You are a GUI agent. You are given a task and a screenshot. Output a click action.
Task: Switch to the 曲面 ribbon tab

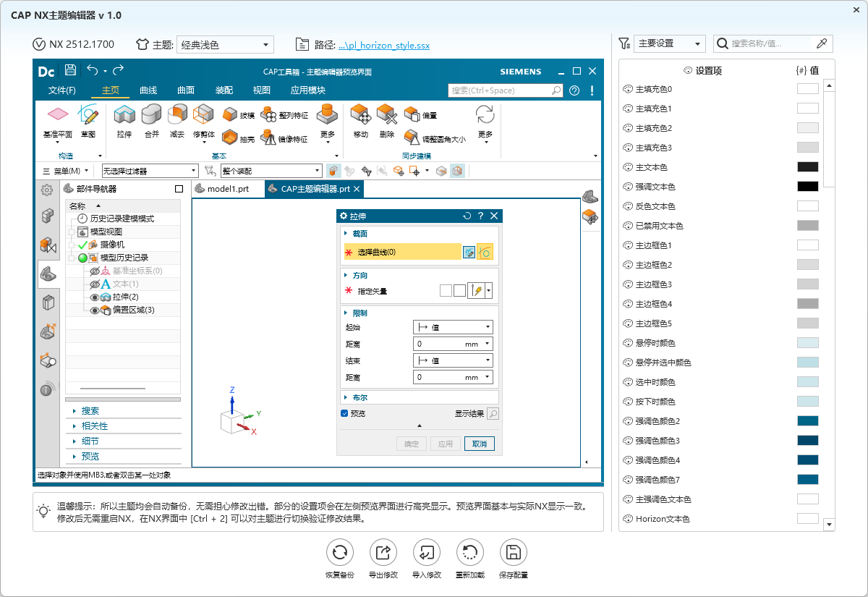pyautogui.click(x=186, y=90)
